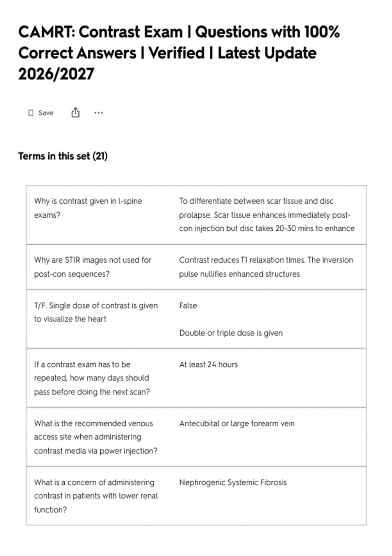
Task: Click the 2026/2027 line of the title
Action: coord(56,74)
